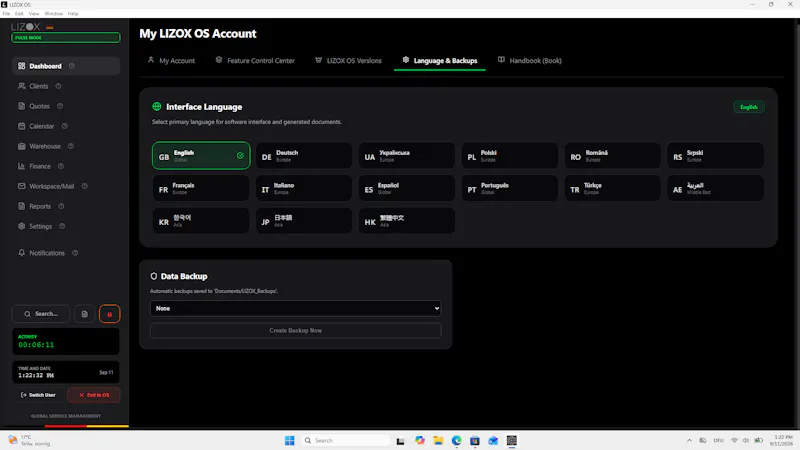The width and height of the screenshot is (800, 450).
Task: Switch interface language to Italiano (IT)
Action: [304, 188]
